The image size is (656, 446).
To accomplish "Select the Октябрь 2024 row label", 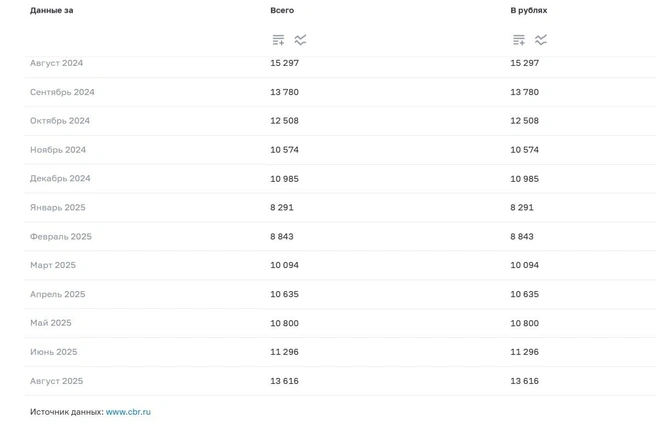I will point(60,121).
